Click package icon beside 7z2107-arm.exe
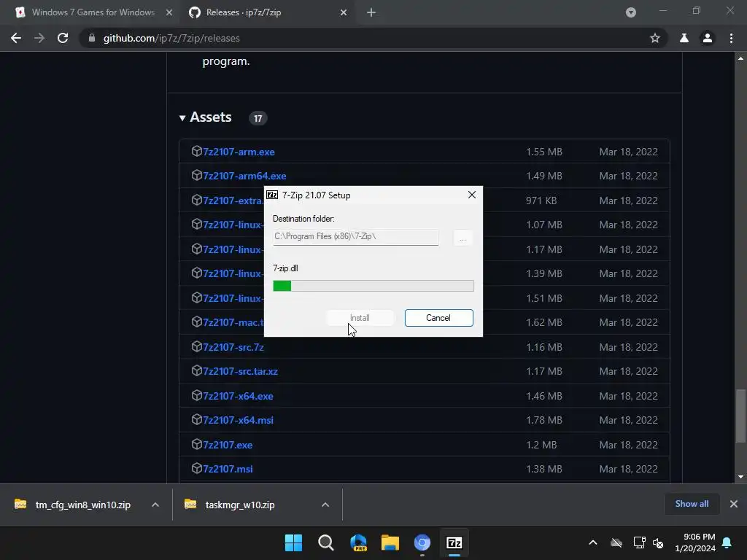Screen dimensions: 747x560 [196, 151]
